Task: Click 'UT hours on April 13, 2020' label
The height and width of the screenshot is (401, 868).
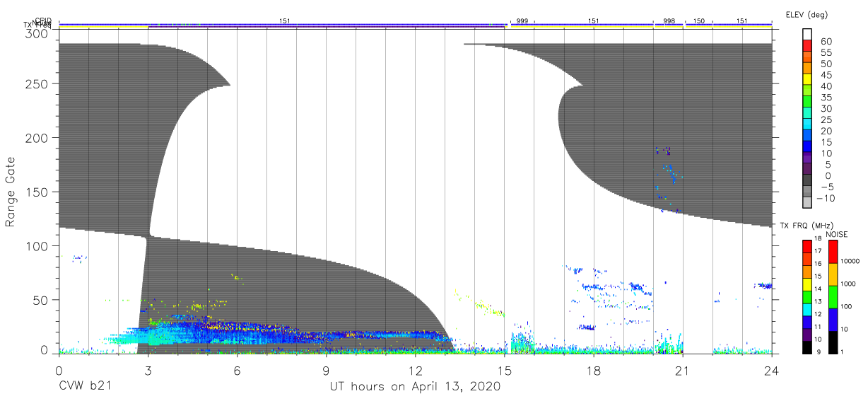Action: (x=415, y=387)
